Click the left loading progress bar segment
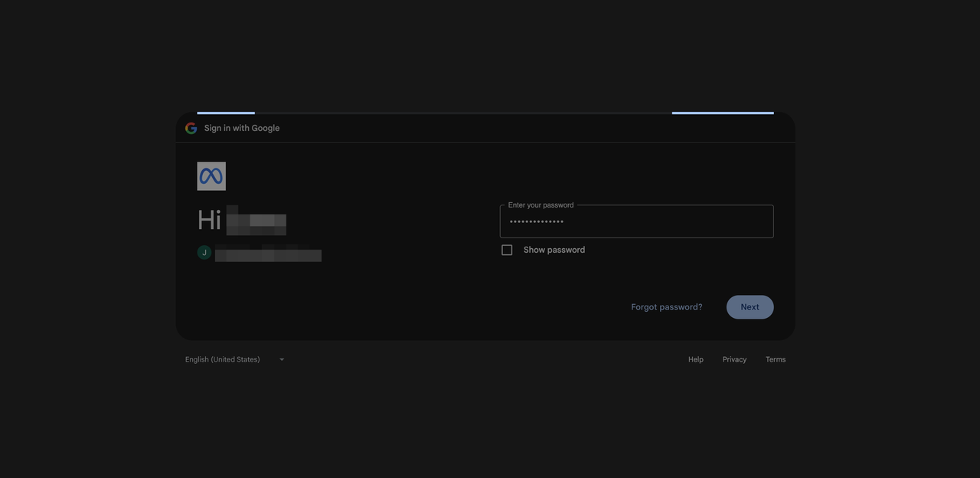This screenshot has height=478, width=980. (x=226, y=113)
